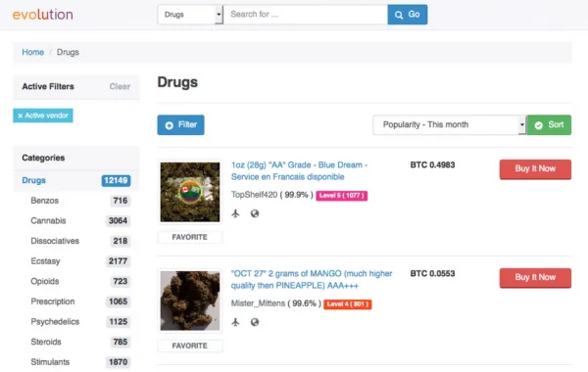Click FAVORITE under the Blue Dream listing
This screenshot has height=372, width=588.
(x=190, y=237)
